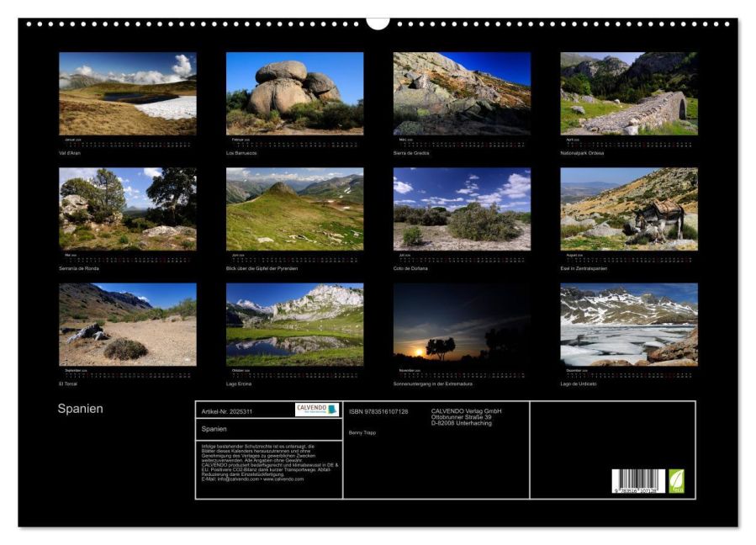Select the Val d'Aran January photo

[x=128, y=93]
